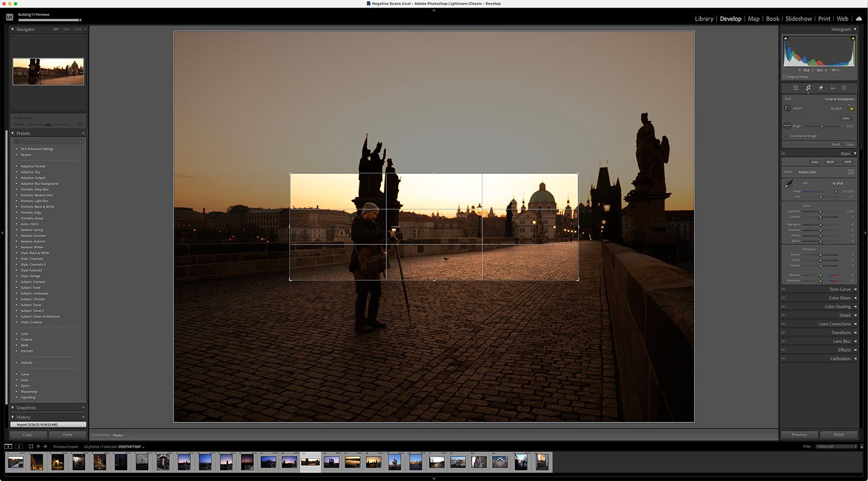The image size is (868, 481).
Task: Switch to the Map module
Action: 754,18
